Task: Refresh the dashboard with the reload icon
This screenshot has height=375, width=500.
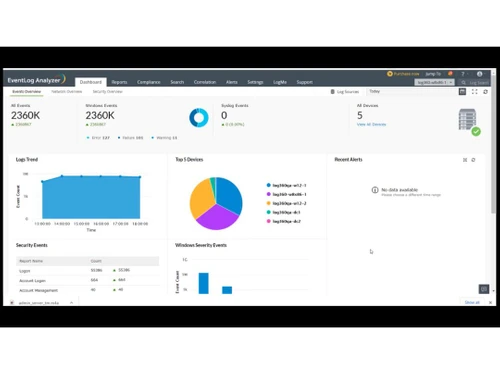Action: pyautogui.click(x=485, y=91)
